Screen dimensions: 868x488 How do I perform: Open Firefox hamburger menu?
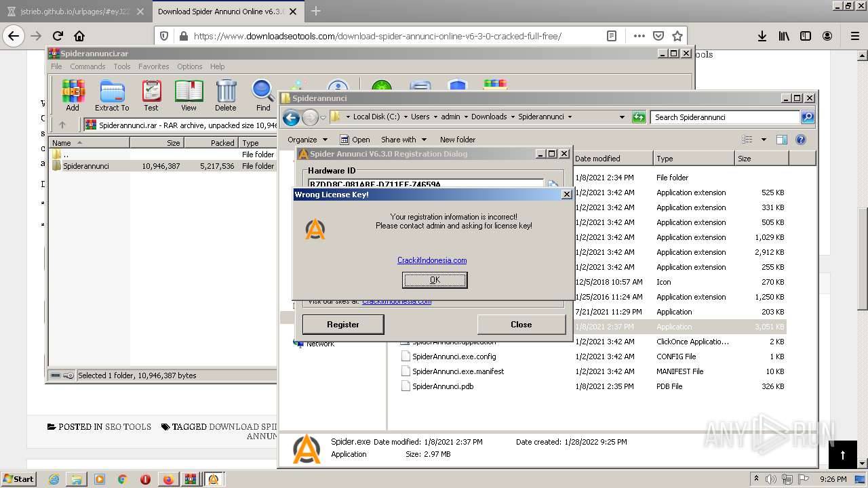tap(854, 36)
